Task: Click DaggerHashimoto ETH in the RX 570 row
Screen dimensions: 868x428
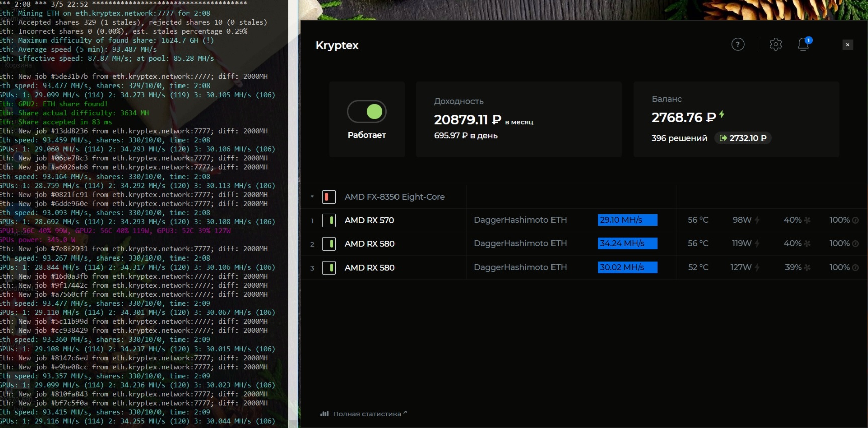Action: click(520, 220)
